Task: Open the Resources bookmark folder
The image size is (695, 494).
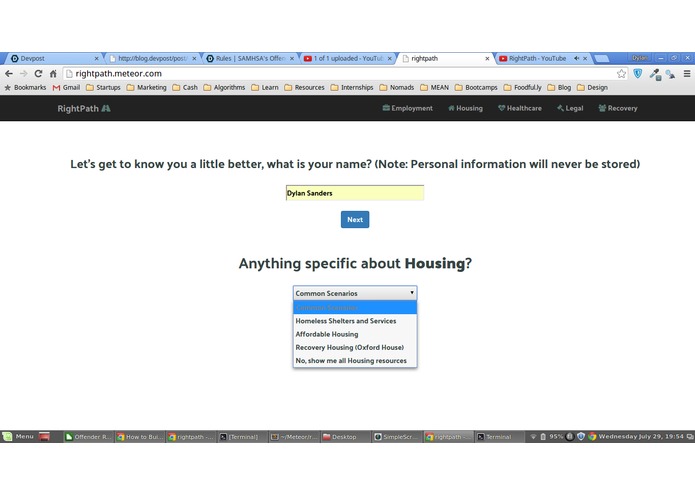Action: pyautogui.click(x=305, y=87)
